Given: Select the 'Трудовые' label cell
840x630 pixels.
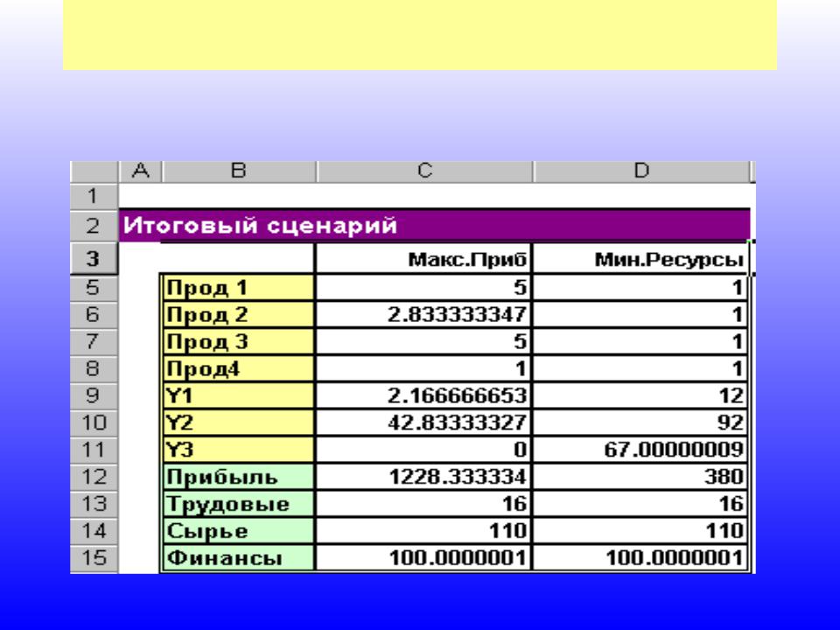Looking at the screenshot, I should pos(238,504).
